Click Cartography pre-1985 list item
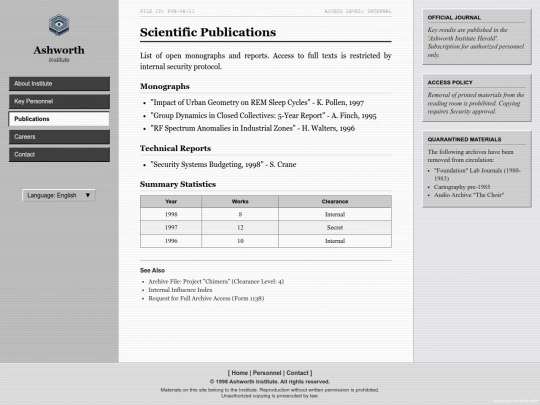This screenshot has height=405, width=540. coord(462,187)
